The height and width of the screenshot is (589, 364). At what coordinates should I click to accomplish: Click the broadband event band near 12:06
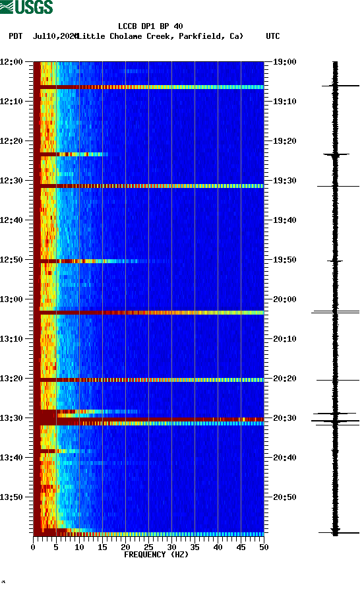click(x=149, y=87)
